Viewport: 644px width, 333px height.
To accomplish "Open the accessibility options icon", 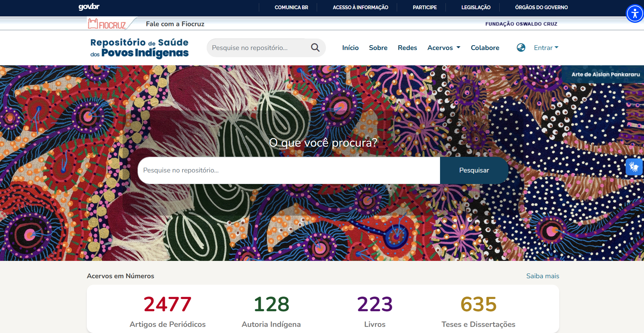I will (x=635, y=14).
